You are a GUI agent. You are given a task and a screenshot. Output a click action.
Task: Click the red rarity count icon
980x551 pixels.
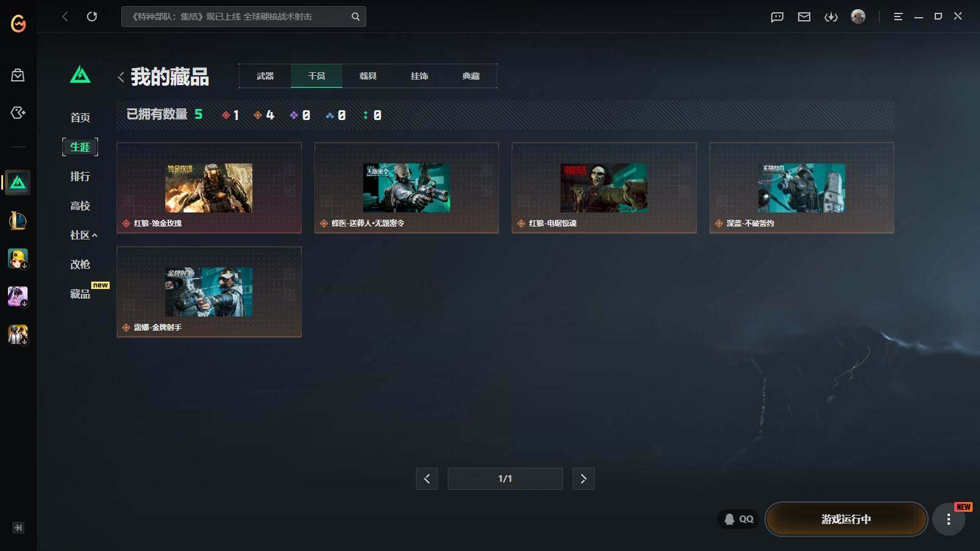click(x=226, y=115)
